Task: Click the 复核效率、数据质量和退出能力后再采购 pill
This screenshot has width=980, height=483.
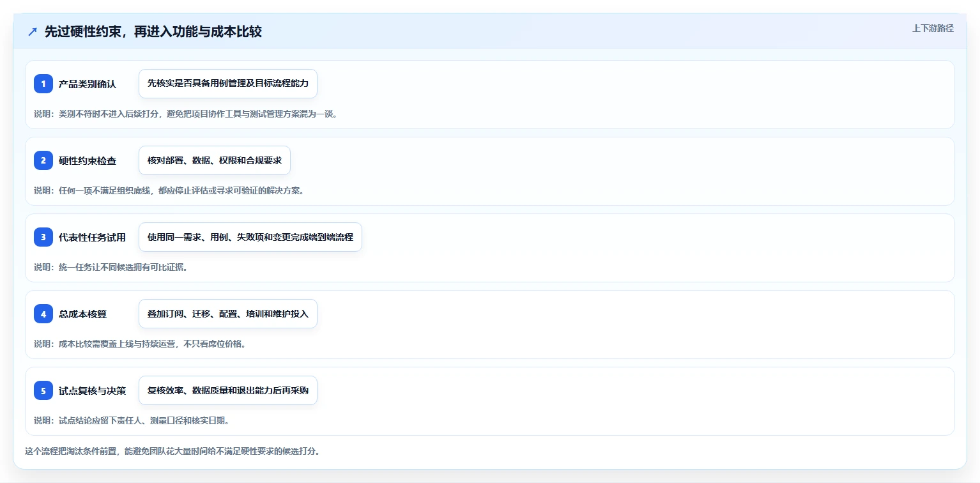Action: click(228, 390)
